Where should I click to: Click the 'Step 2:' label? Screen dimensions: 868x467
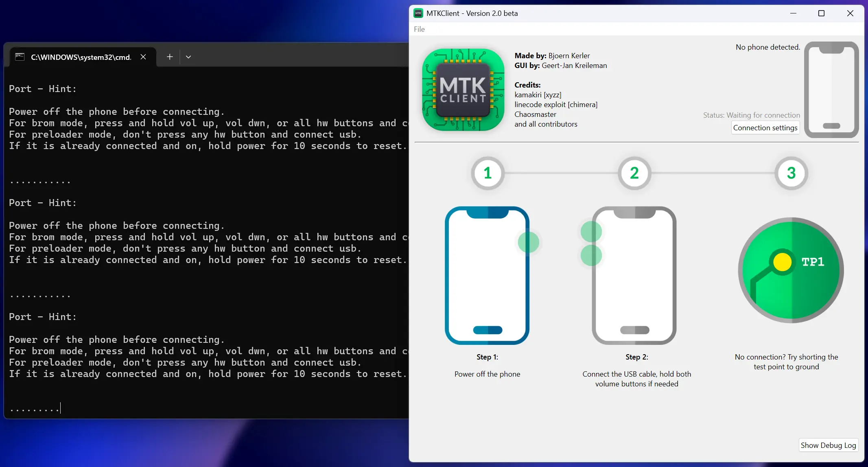point(637,357)
